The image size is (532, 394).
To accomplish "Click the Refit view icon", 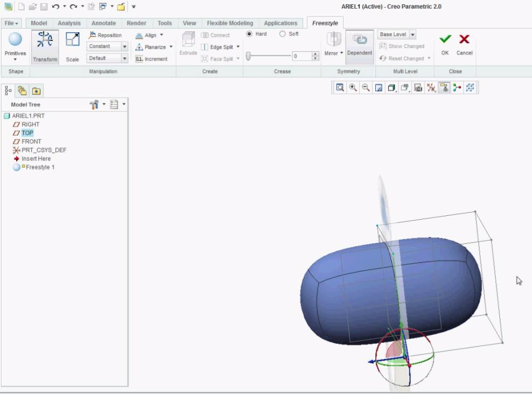I will tap(340, 88).
